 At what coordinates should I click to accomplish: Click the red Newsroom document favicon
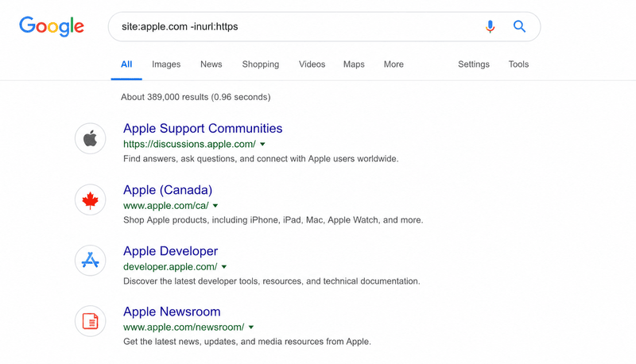point(90,321)
